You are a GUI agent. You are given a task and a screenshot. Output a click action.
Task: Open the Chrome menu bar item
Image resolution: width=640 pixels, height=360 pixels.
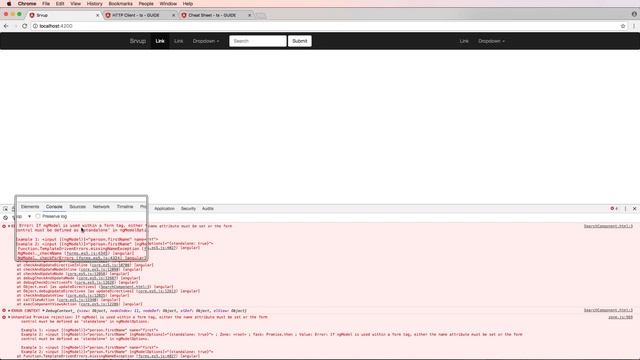coord(27,4)
